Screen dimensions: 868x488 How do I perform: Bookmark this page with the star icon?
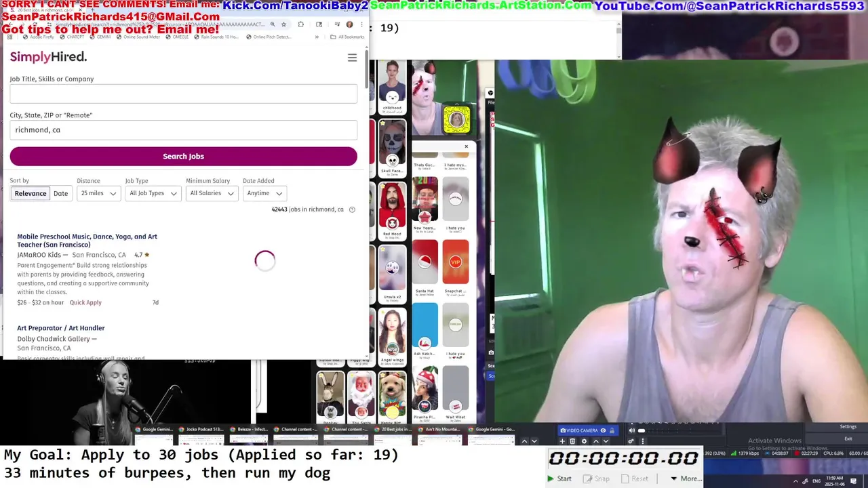(283, 24)
